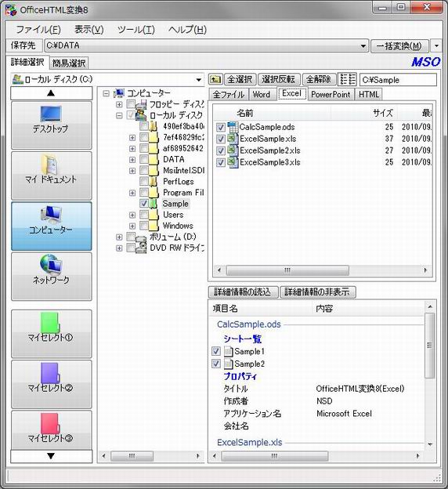Check the DATA folder checkbox in tree

tap(144, 159)
